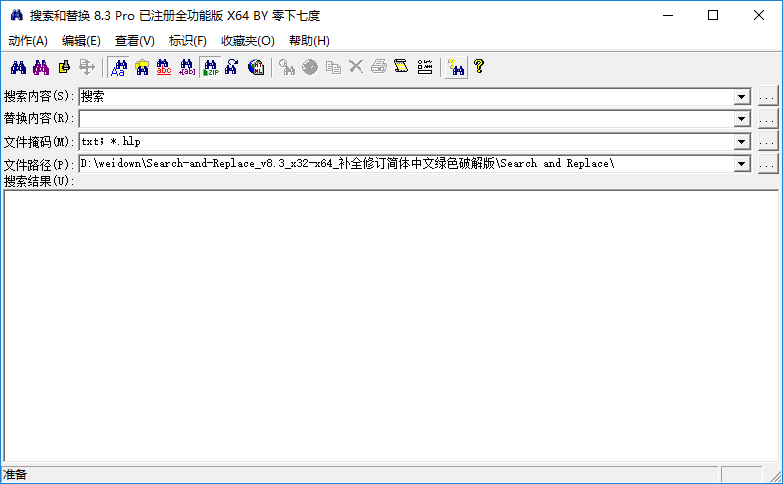783x484 pixels.
Task: Click into the 搜索内容 search text field
Action: [x=406, y=97]
